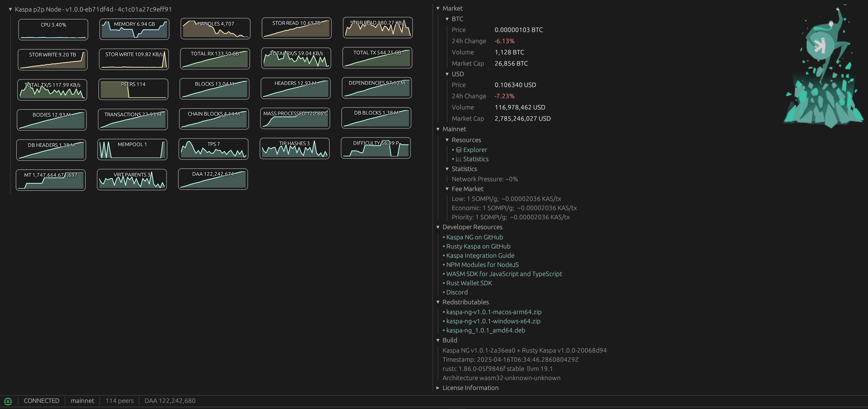
Task: Click the node chip icon in status bar
Action: pos(8,401)
